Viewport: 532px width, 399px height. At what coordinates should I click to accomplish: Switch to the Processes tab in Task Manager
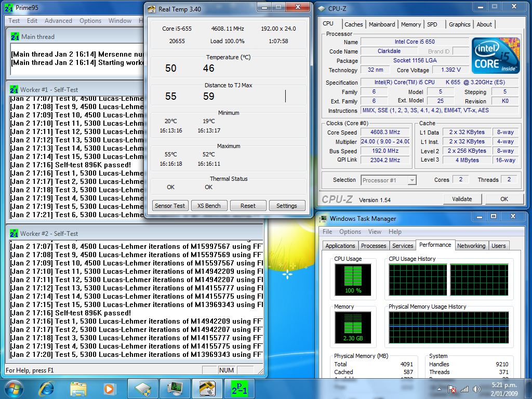click(374, 246)
